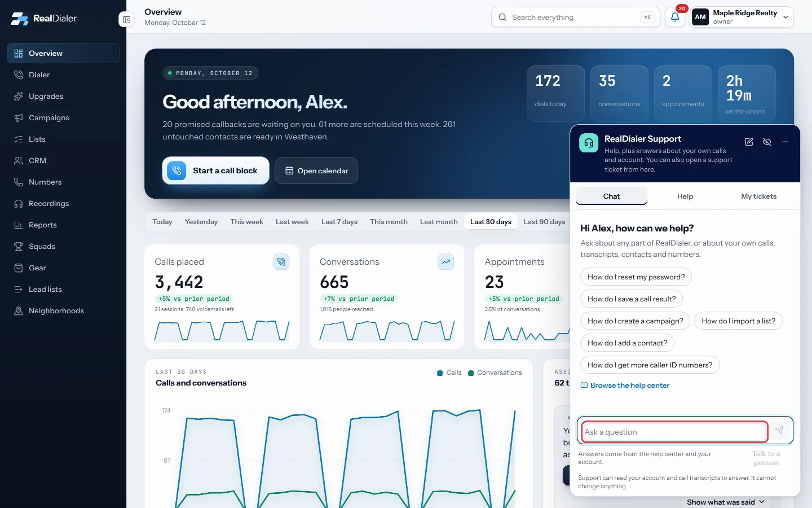
Task: Switch to the Help tab in support
Action: [x=685, y=196]
